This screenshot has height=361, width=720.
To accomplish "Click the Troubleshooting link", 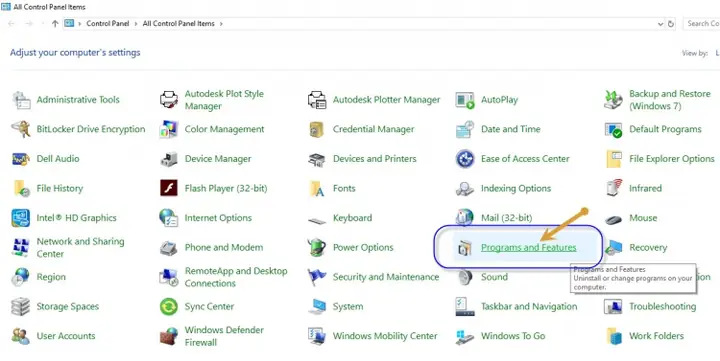I will 663,306.
